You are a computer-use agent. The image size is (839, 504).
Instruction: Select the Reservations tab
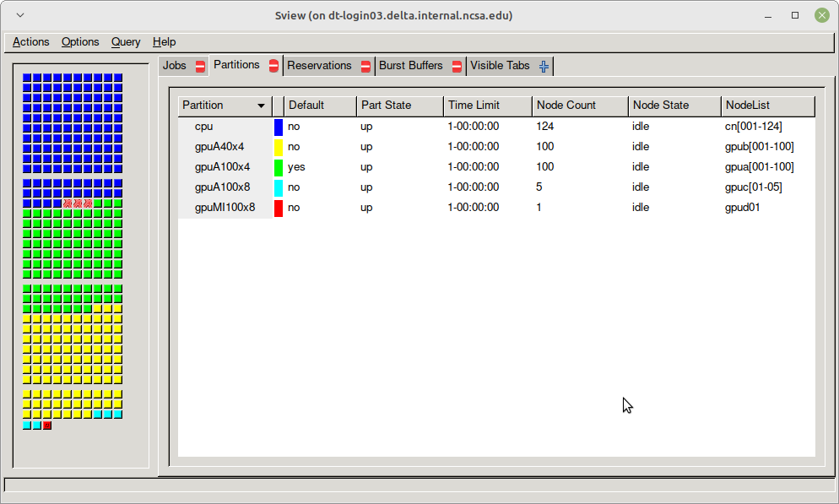[x=321, y=65]
